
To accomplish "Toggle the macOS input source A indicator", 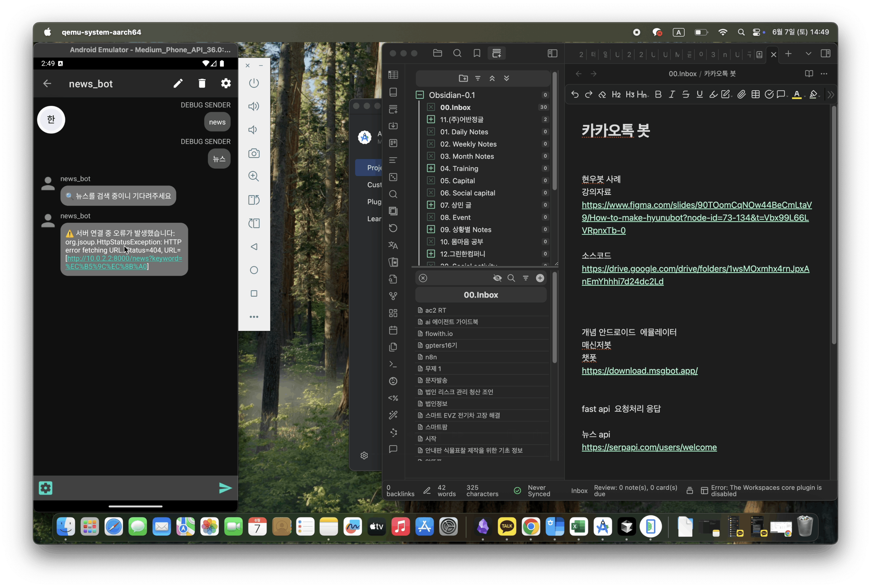I will coord(678,32).
